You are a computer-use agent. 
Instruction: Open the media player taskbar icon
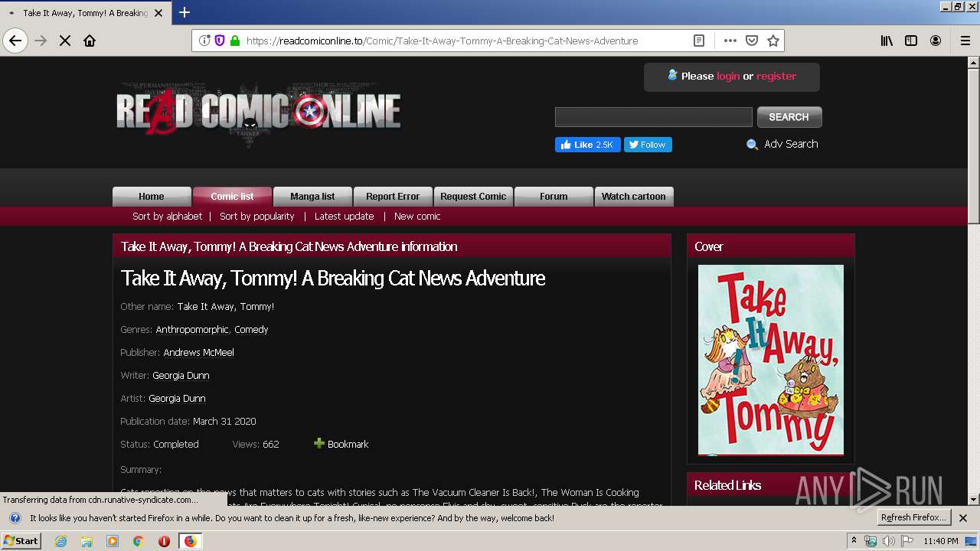[x=113, y=541]
